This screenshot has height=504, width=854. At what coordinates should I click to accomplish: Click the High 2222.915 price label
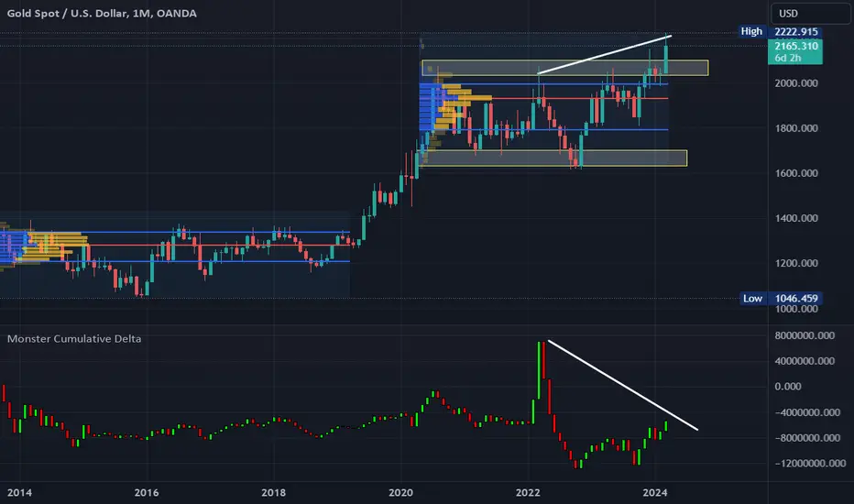click(781, 31)
